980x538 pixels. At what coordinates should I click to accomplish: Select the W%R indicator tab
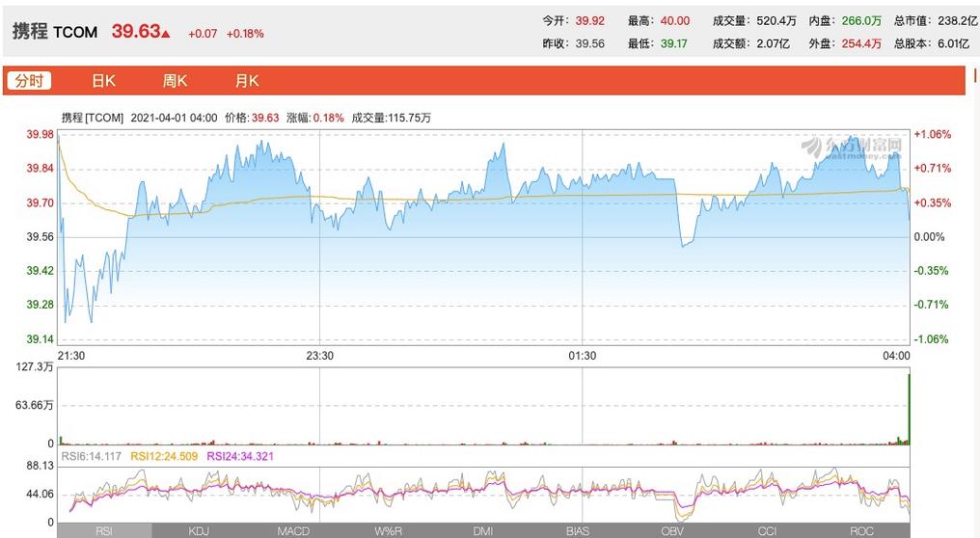(388, 531)
